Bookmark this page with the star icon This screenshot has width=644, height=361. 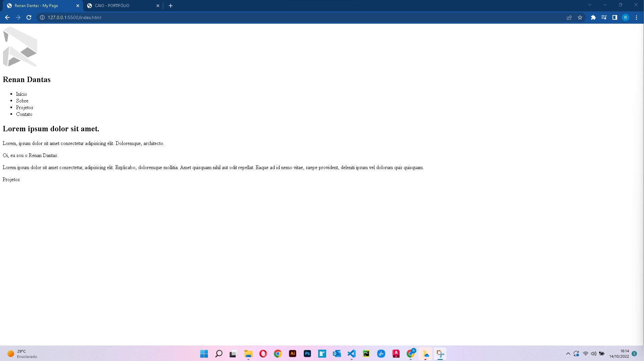tap(580, 17)
